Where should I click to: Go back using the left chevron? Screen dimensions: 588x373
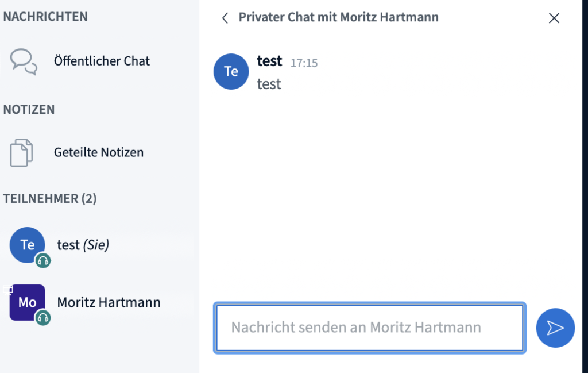225,18
